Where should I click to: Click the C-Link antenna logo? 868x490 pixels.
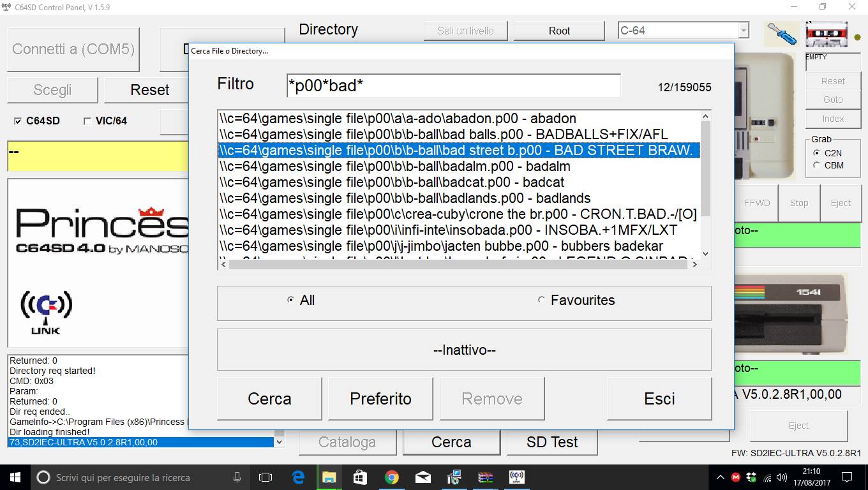click(45, 312)
